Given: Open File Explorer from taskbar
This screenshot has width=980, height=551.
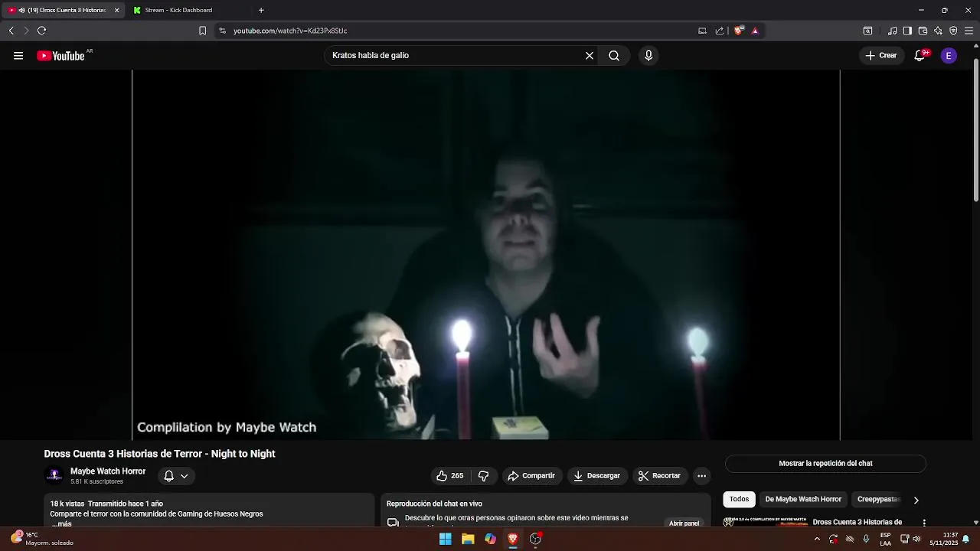Looking at the screenshot, I should pyautogui.click(x=468, y=539).
